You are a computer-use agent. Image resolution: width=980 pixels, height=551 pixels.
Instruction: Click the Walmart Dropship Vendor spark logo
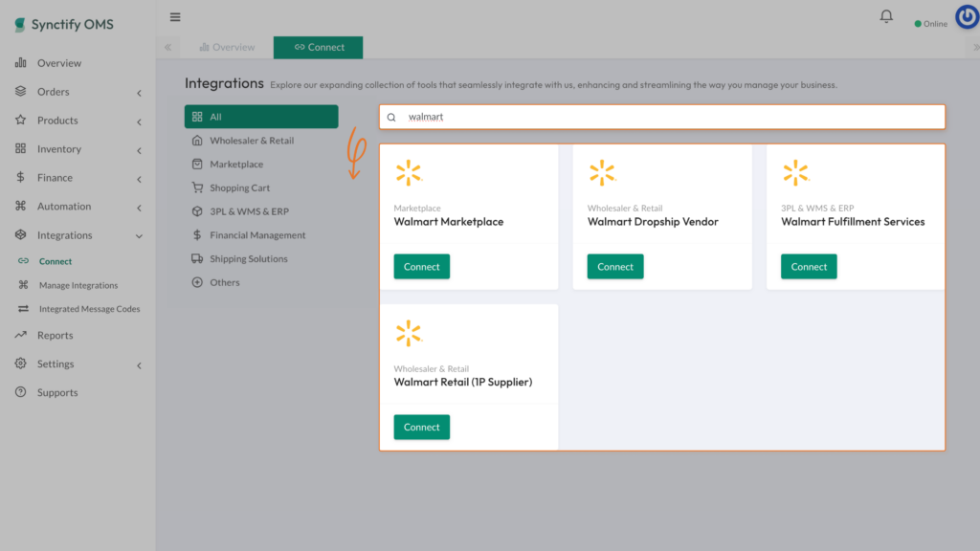click(x=603, y=173)
